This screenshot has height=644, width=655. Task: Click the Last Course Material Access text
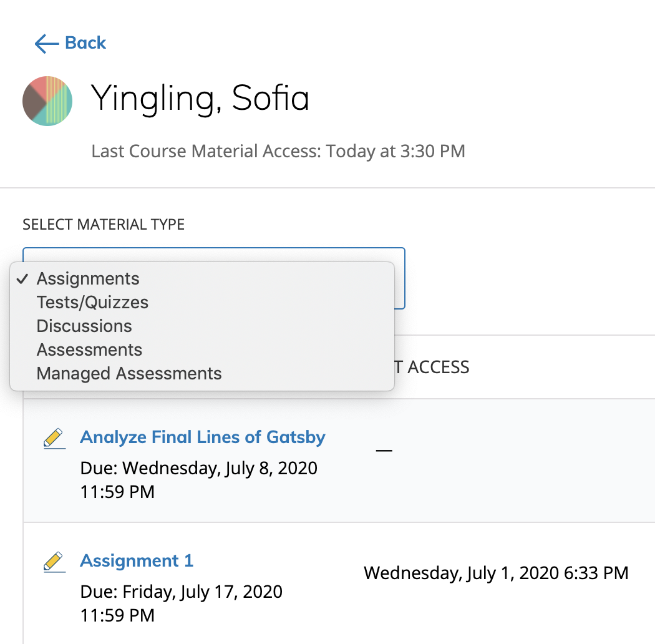click(278, 152)
